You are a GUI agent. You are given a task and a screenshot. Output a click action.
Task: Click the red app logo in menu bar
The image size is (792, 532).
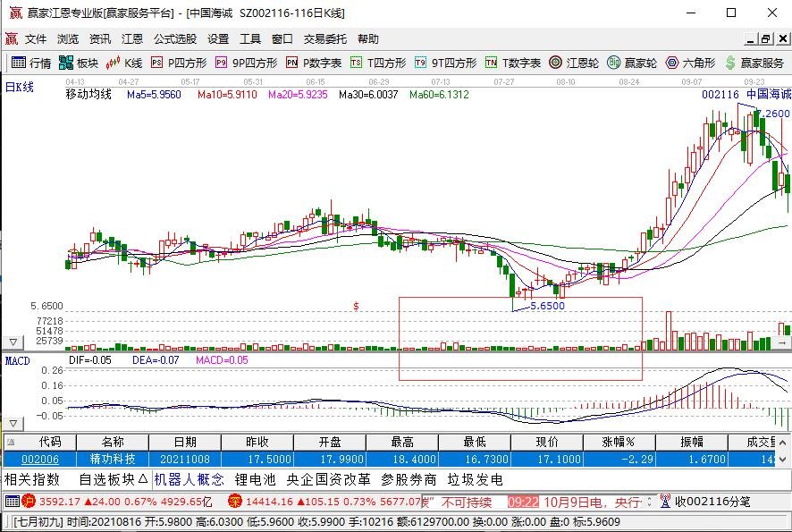click(11, 38)
